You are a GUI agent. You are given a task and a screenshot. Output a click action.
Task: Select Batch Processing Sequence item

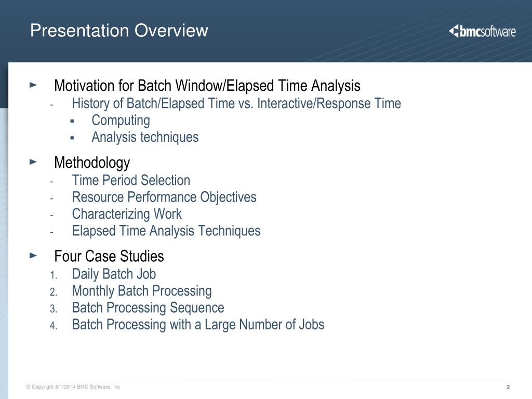[148, 308]
